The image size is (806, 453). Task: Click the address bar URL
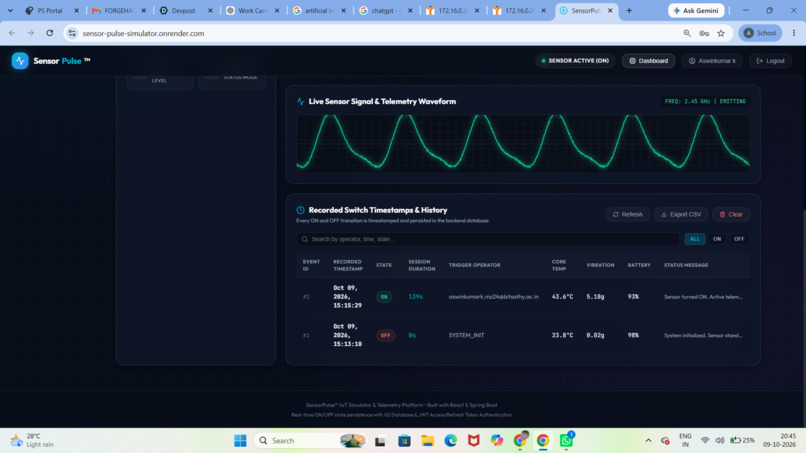143,33
